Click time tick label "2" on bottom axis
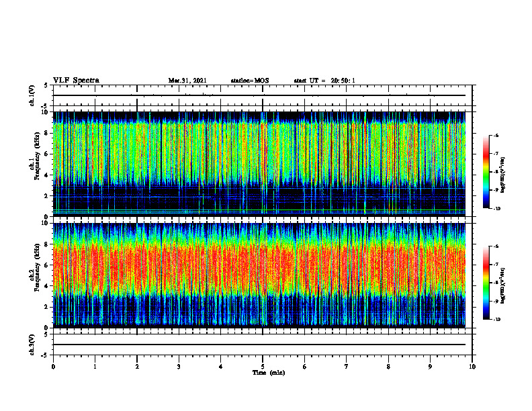Image resolution: width=532 pixels, height=411 pixels. (x=137, y=367)
